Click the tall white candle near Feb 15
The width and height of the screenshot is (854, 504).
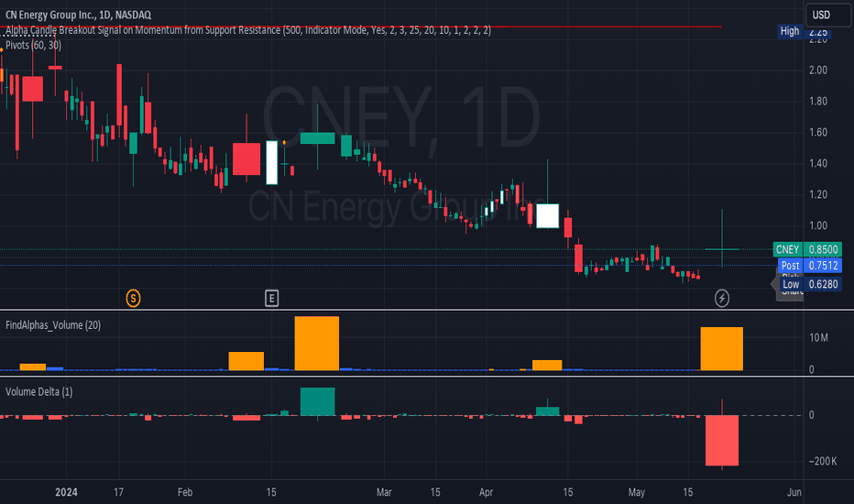[x=272, y=162]
